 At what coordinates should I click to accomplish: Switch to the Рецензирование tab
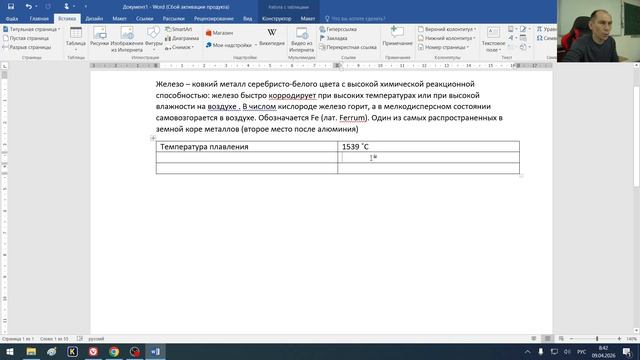(213, 19)
